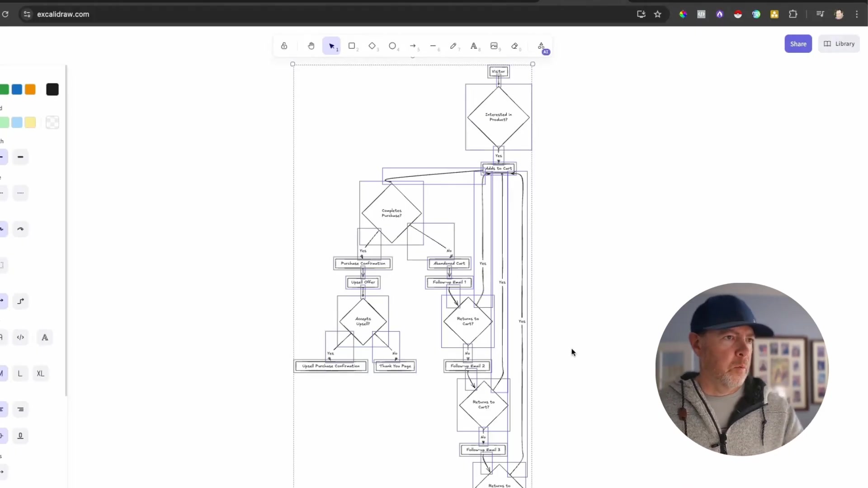The width and height of the screenshot is (868, 488).
Task: Select the Arrow tool
Action: point(414,46)
